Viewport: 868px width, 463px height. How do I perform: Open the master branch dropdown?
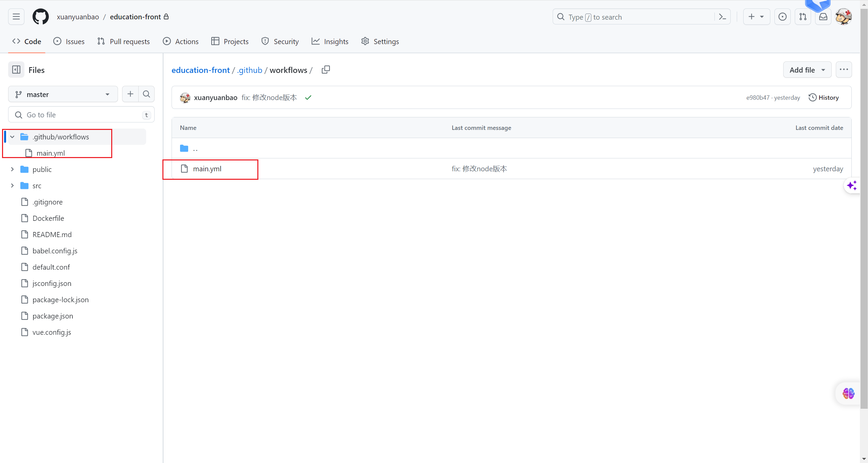(x=63, y=94)
